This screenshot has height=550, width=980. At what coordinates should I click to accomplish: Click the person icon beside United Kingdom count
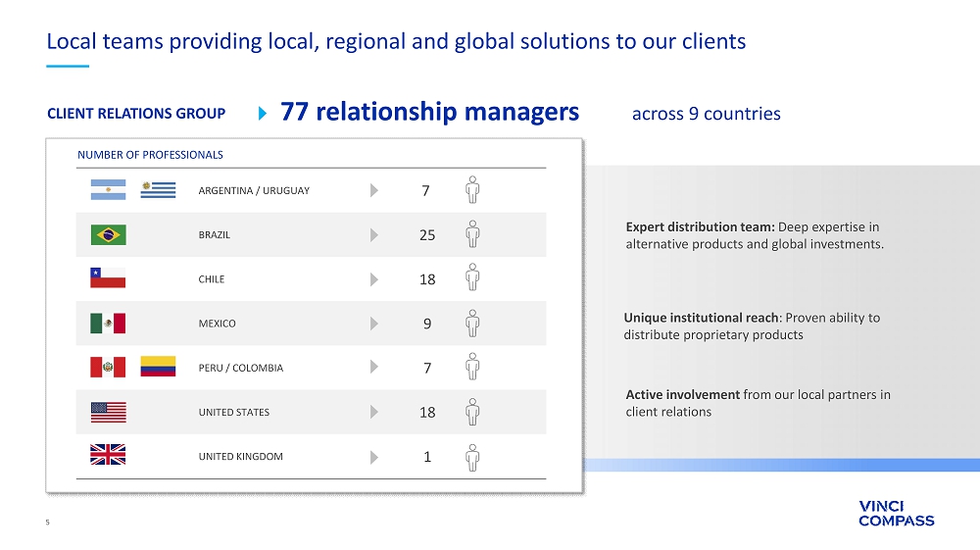pyautogui.click(x=472, y=456)
